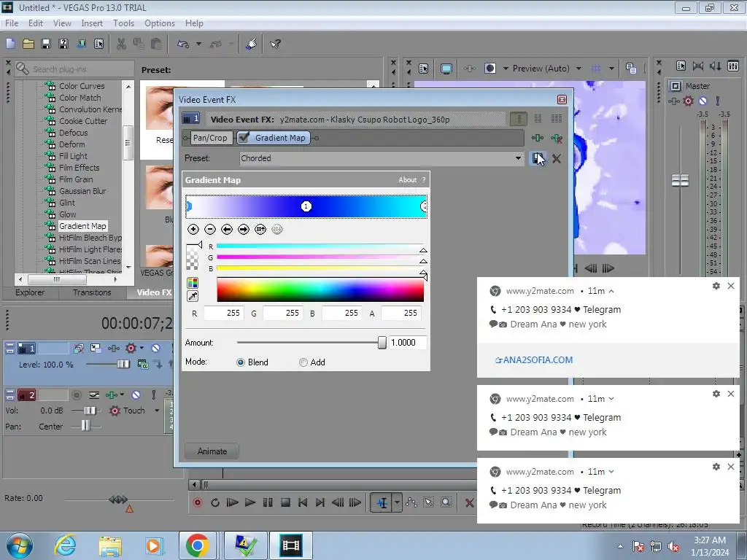Click the eyedropper color picker icon
Screen dimensions: 747x560
[x=193, y=296]
